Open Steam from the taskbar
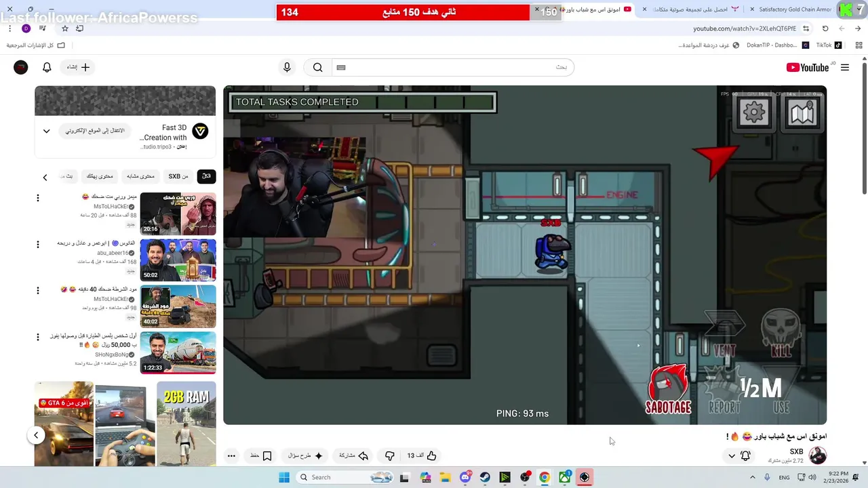 click(485, 477)
